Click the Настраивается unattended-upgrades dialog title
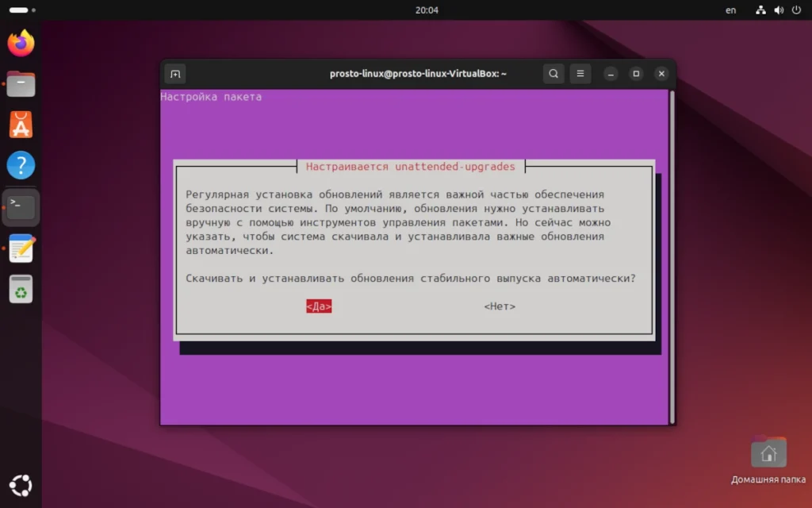The image size is (812, 508). (411, 167)
